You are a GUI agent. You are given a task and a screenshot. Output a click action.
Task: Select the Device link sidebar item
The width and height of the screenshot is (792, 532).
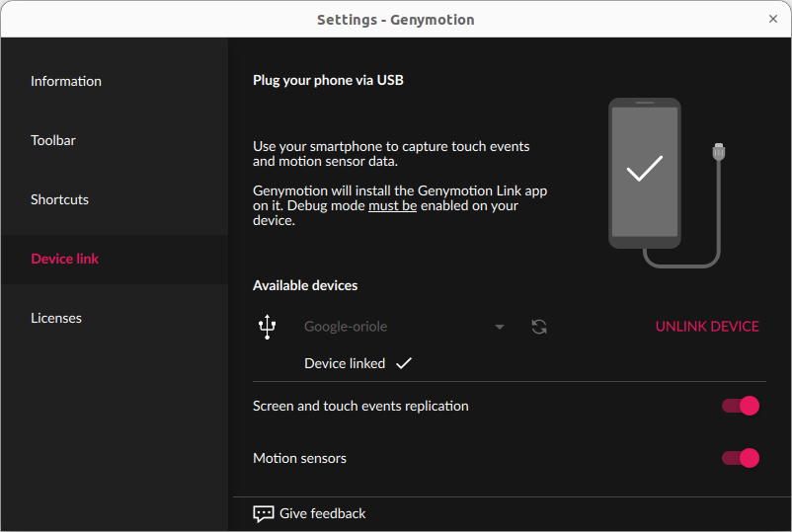pyautogui.click(x=65, y=259)
